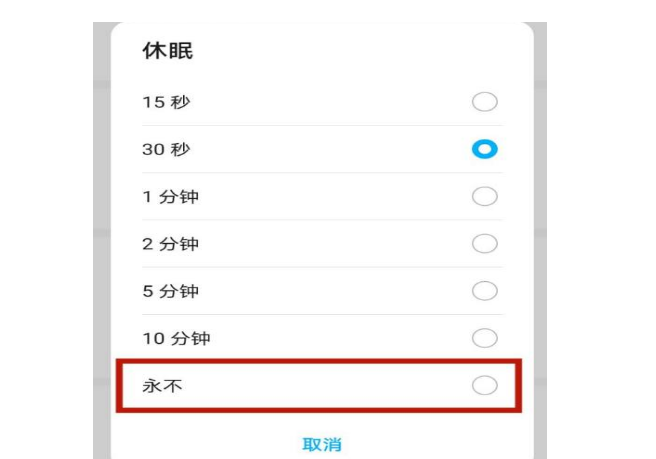Image resolution: width=656 pixels, height=459 pixels.
Task: Tap the 15 秒 option label
Action: (x=166, y=102)
